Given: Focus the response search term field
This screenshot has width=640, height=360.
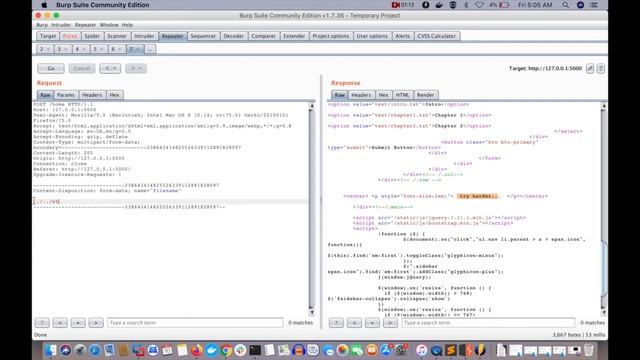Looking at the screenshot, I should [488, 323].
